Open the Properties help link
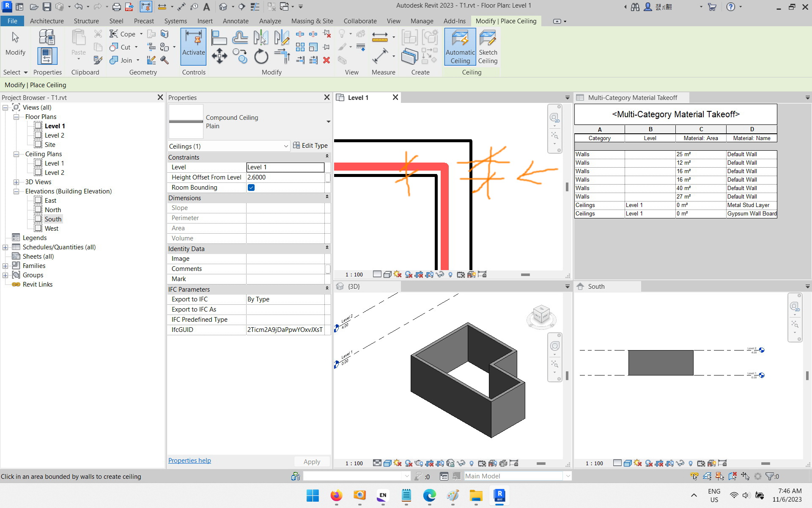 coord(189,460)
